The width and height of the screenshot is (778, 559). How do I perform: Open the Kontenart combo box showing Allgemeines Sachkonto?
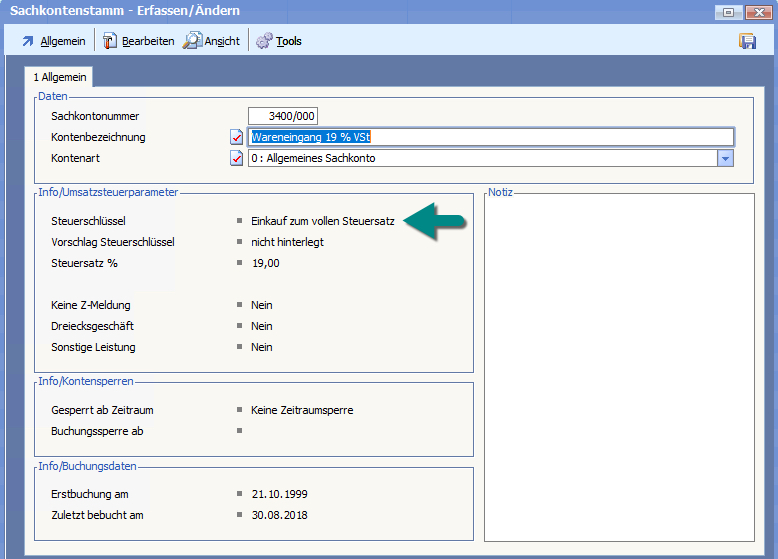coord(482,158)
